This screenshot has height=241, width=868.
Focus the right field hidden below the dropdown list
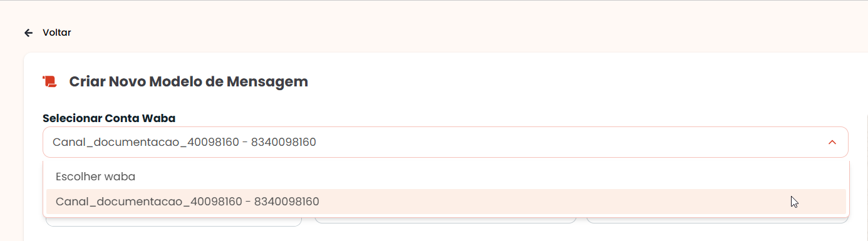click(718, 220)
